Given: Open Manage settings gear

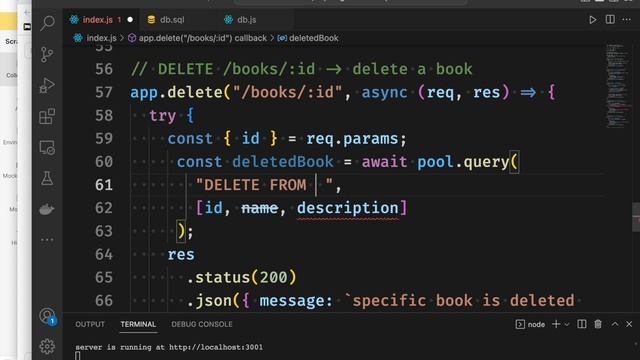Looking at the screenshot, I should coord(47,346).
